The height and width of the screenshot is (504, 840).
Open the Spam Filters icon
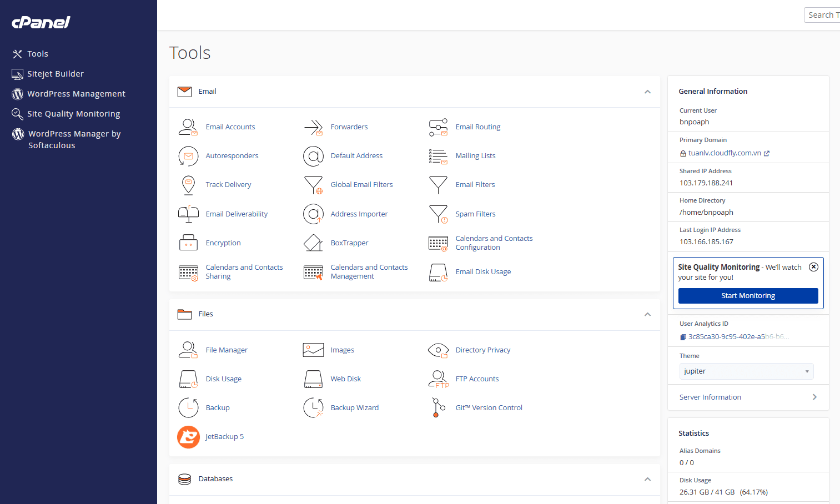pos(438,214)
